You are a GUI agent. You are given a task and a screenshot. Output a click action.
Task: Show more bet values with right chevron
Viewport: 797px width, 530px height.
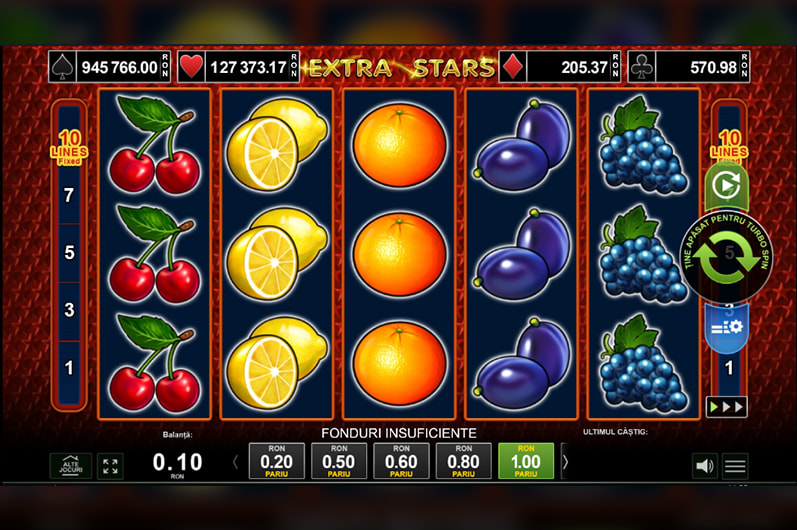565,461
